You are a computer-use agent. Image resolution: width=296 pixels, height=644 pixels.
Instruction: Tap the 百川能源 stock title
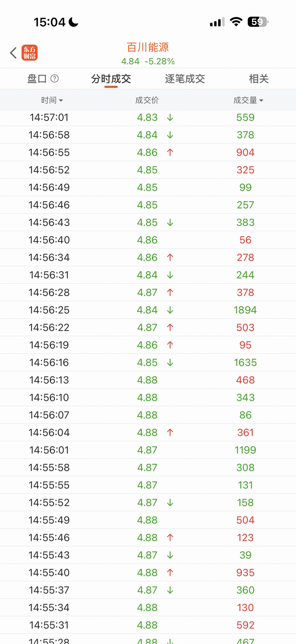pyautogui.click(x=148, y=47)
